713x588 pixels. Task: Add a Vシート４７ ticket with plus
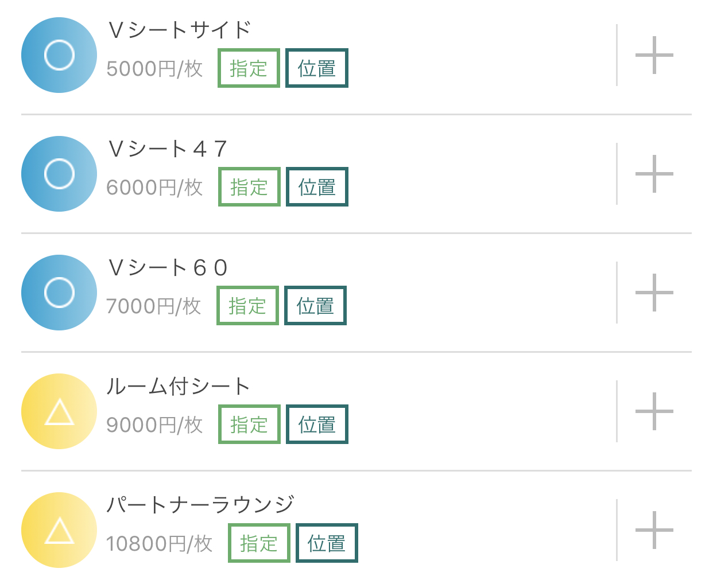[x=654, y=174]
